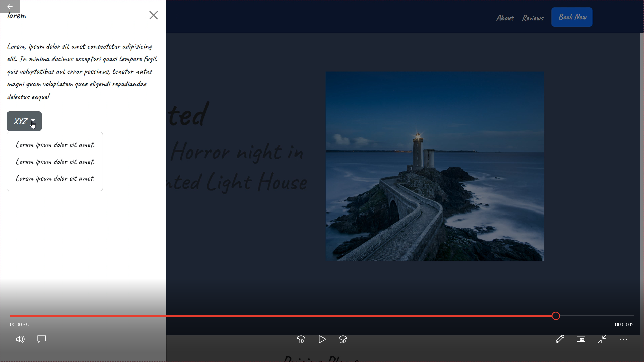This screenshot has width=644, height=362.
Task: Skip forward 30 seconds
Action: [x=343, y=340]
